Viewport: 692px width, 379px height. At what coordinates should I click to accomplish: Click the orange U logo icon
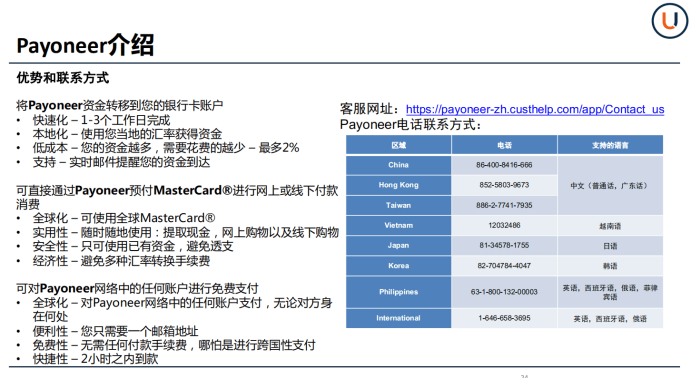(669, 20)
